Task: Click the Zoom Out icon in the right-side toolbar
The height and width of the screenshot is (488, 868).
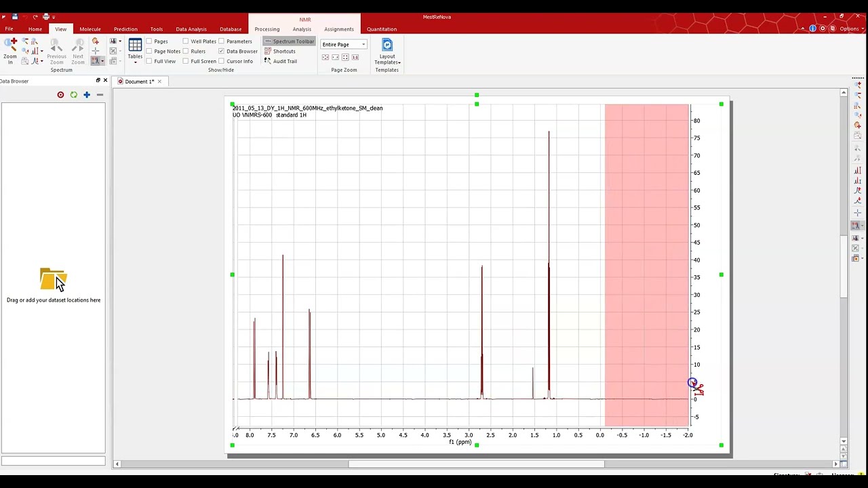Action: (857, 94)
